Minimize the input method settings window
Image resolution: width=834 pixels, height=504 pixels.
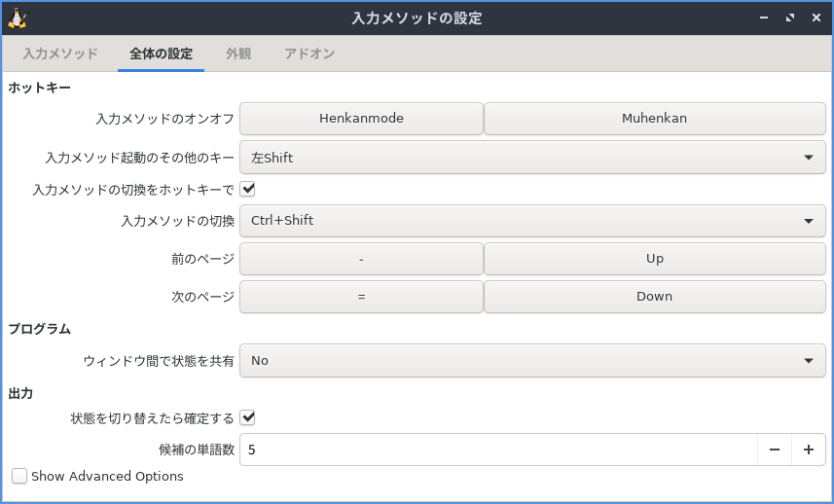pos(764,18)
